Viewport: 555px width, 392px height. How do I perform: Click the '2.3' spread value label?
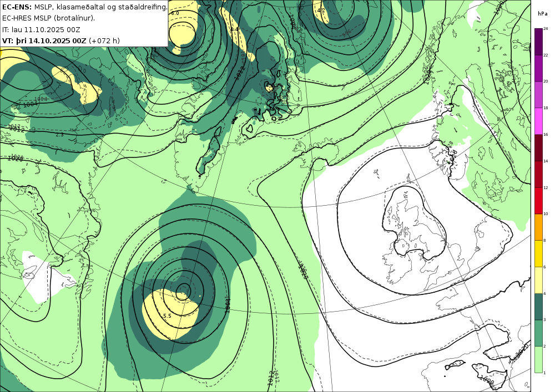pos(59,135)
